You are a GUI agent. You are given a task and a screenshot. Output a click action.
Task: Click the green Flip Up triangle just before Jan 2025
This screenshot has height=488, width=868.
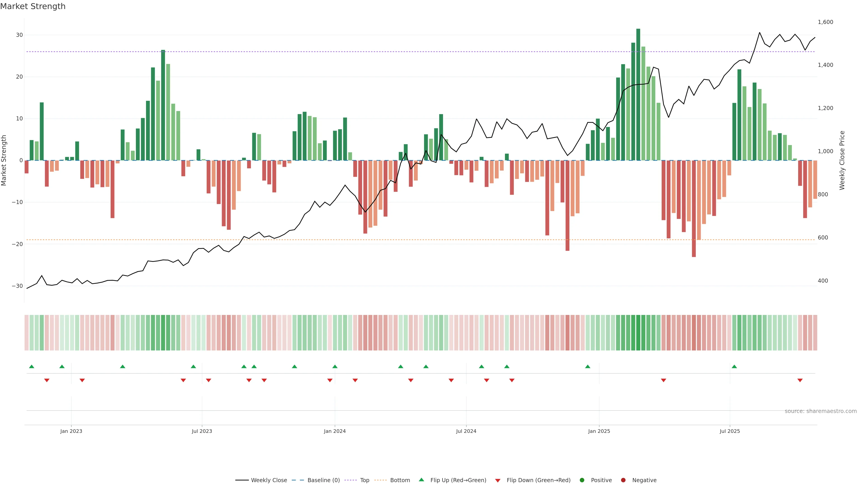pos(588,366)
